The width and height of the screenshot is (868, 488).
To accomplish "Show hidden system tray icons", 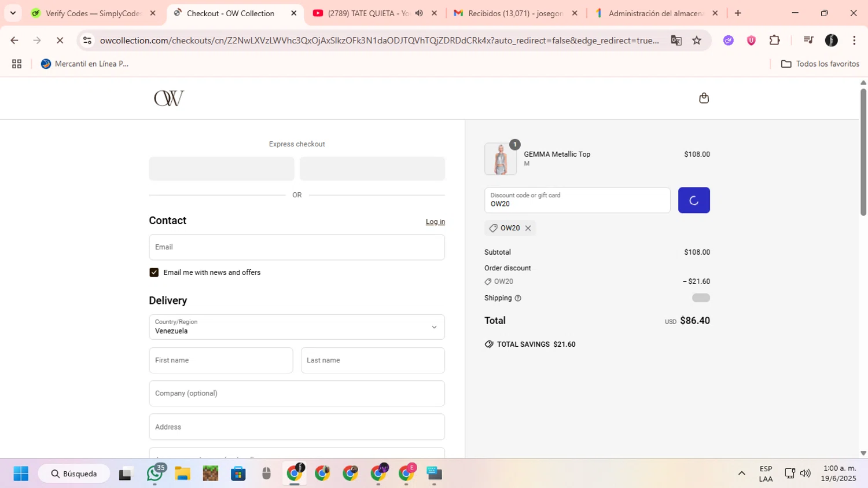I will (x=741, y=474).
